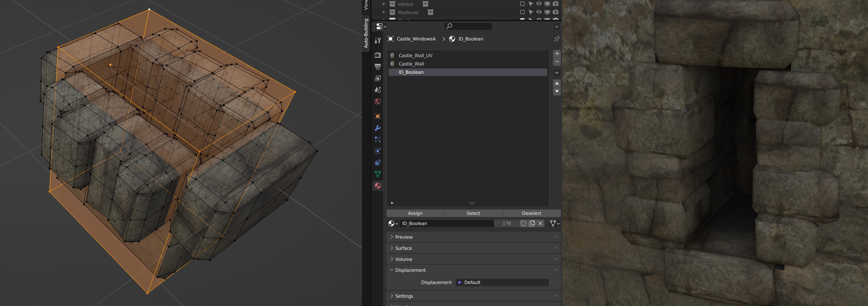Open the Displacement Default input socket
This screenshot has height=306, width=868.
(x=502, y=282)
